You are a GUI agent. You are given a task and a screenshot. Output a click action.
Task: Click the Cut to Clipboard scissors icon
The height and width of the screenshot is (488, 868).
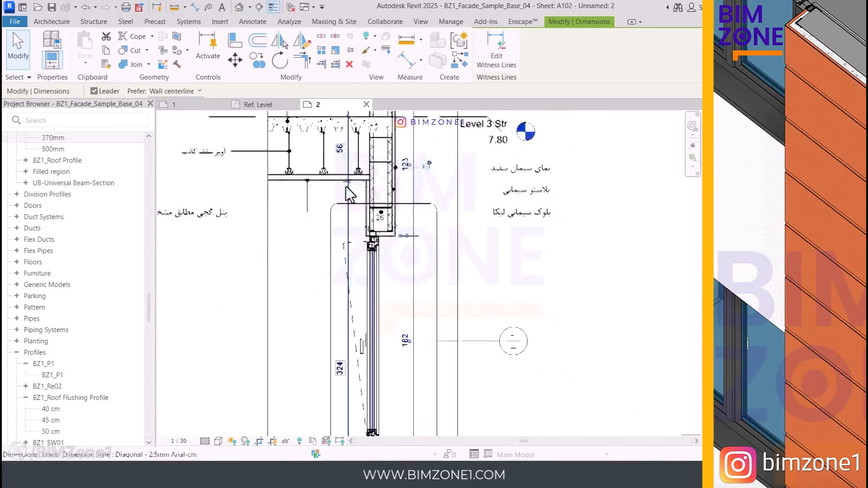point(106,36)
